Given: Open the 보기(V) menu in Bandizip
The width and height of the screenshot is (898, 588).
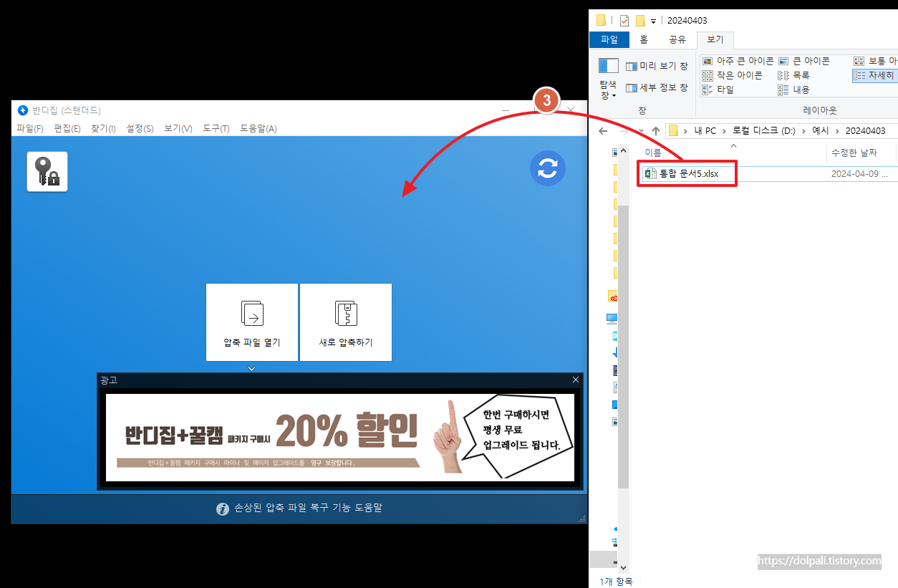Looking at the screenshot, I should [x=178, y=129].
